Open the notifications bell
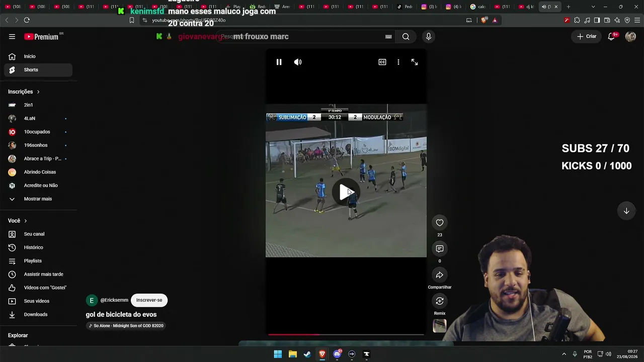 pyautogui.click(x=611, y=37)
